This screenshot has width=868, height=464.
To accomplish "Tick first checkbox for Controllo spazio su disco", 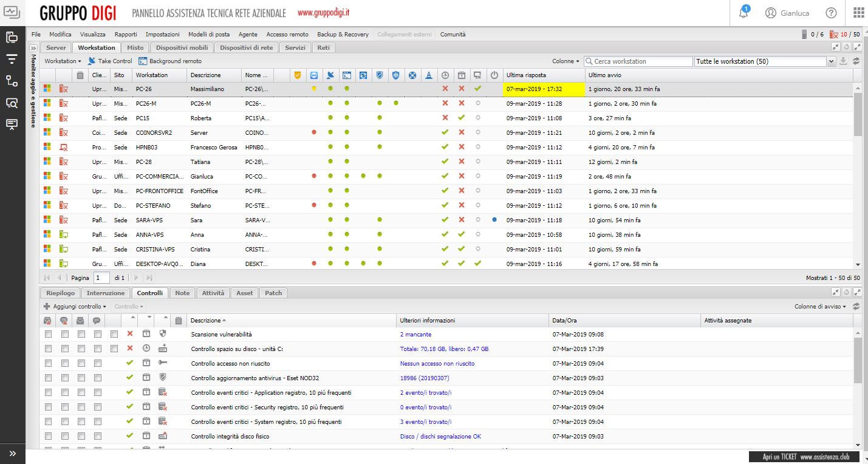I will pyautogui.click(x=49, y=349).
